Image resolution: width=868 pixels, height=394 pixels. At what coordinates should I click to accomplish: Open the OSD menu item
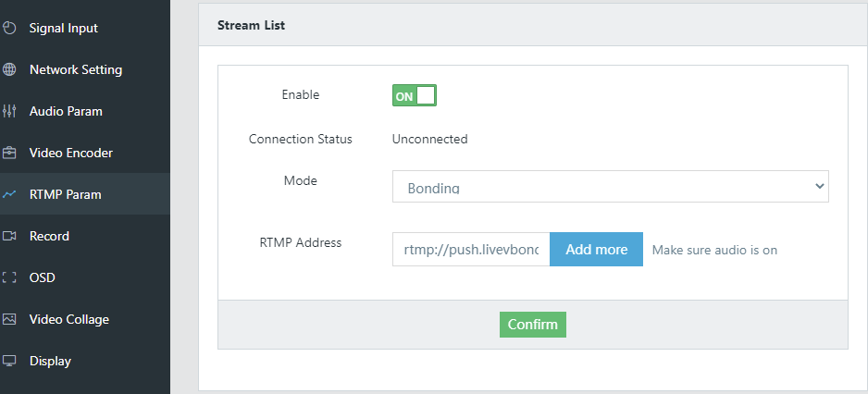click(x=43, y=277)
